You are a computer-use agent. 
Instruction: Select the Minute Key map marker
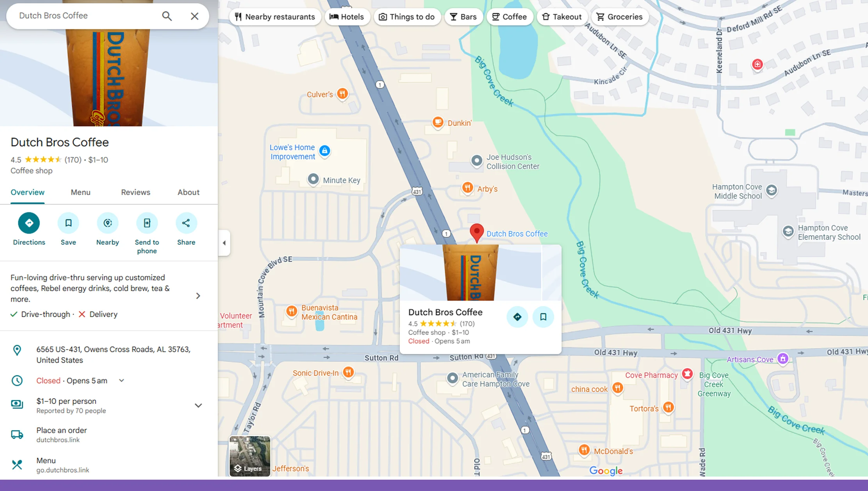point(313,179)
